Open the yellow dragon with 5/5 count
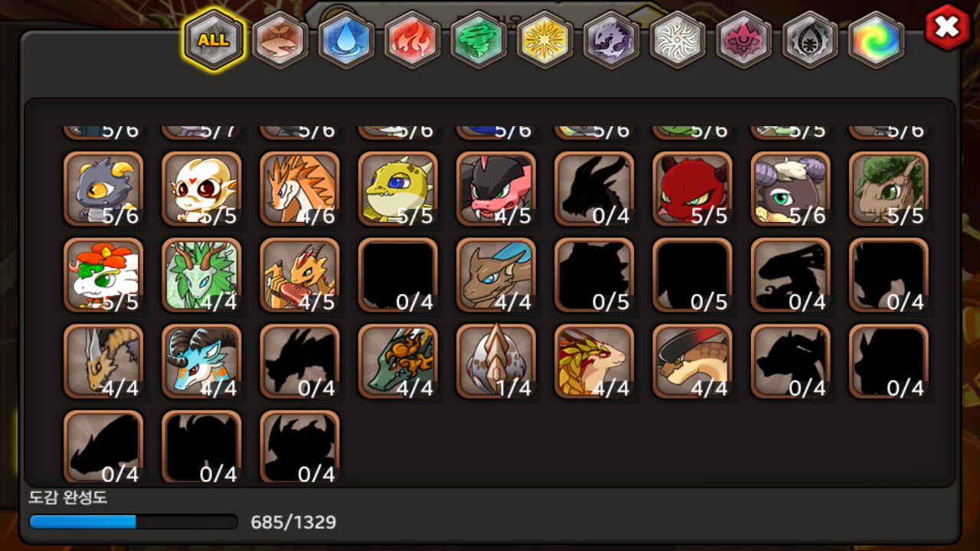 (398, 189)
